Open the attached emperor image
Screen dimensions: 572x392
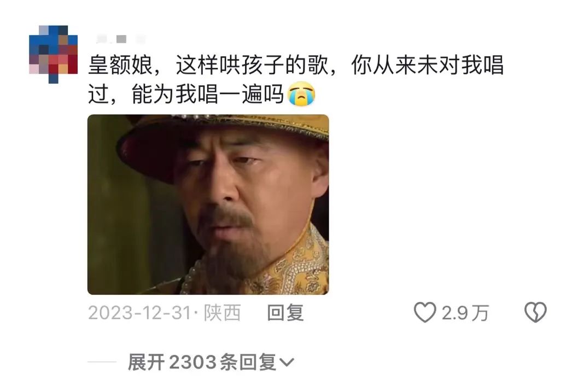tap(208, 204)
